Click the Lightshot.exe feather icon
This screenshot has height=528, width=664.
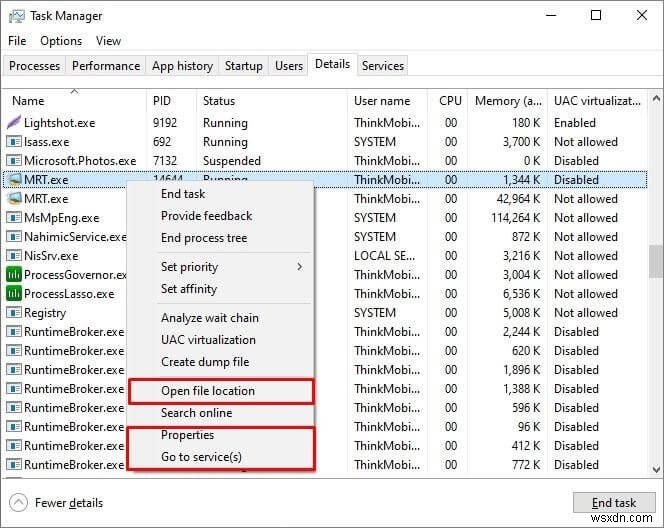pos(14,122)
